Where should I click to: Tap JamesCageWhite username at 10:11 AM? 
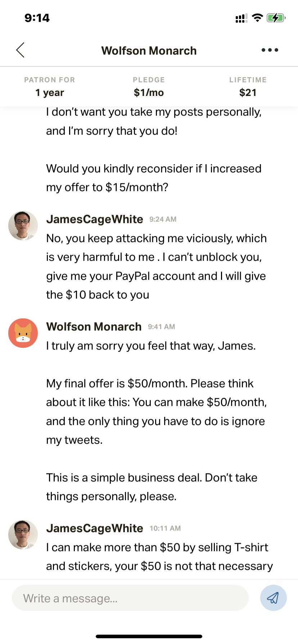coord(95,528)
